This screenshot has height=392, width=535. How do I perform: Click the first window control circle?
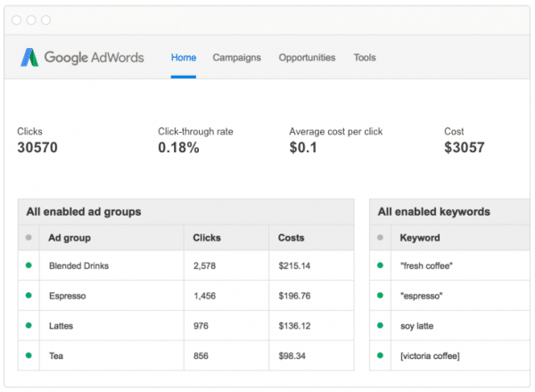[16, 20]
